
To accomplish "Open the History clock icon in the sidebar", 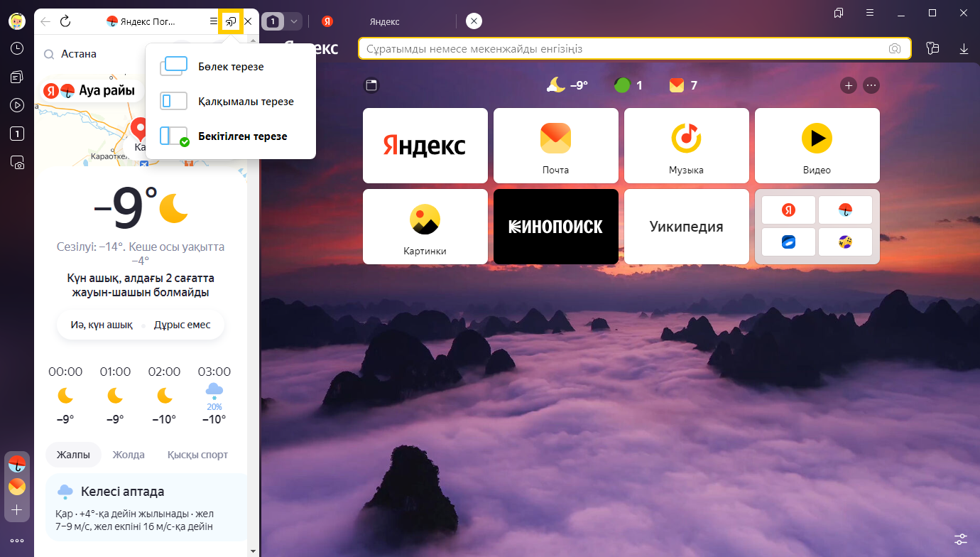I will coord(17,49).
